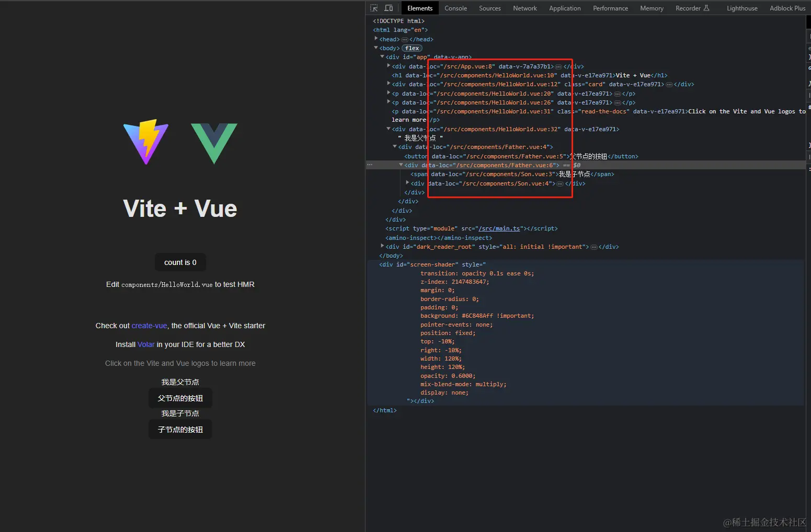Image resolution: width=811 pixels, height=532 pixels.
Task: Click the Vue logo image
Action: click(x=214, y=143)
